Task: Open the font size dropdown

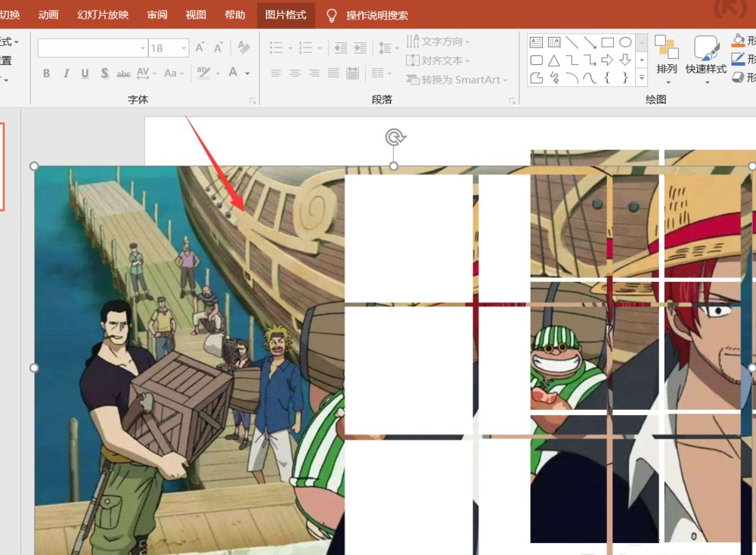Action: 182,47
